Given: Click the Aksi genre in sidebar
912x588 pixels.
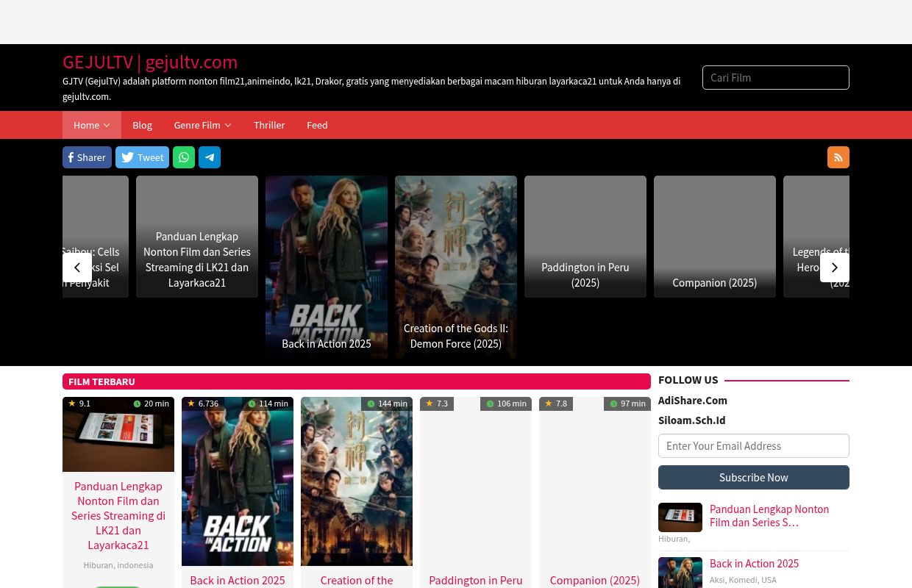Looking at the screenshot, I should coord(717,580).
